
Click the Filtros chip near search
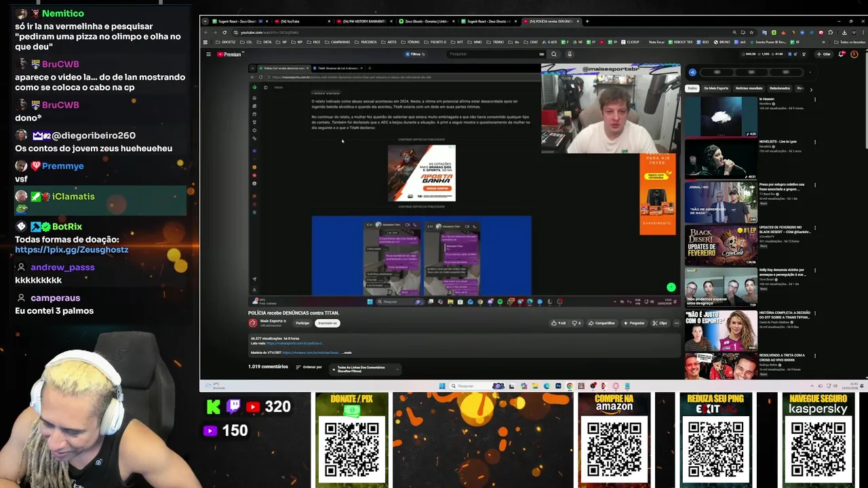pos(415,54)
